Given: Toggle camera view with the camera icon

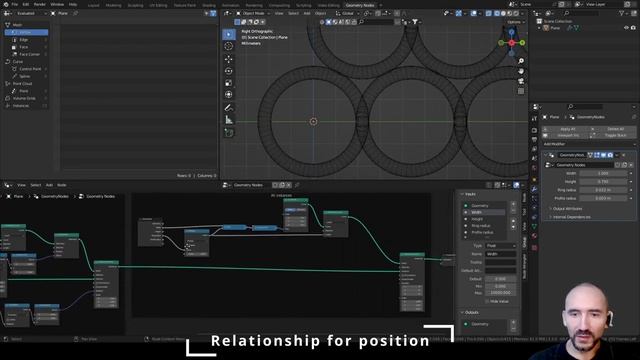Looking at the screenshot, I should click(x=521, y=81).
